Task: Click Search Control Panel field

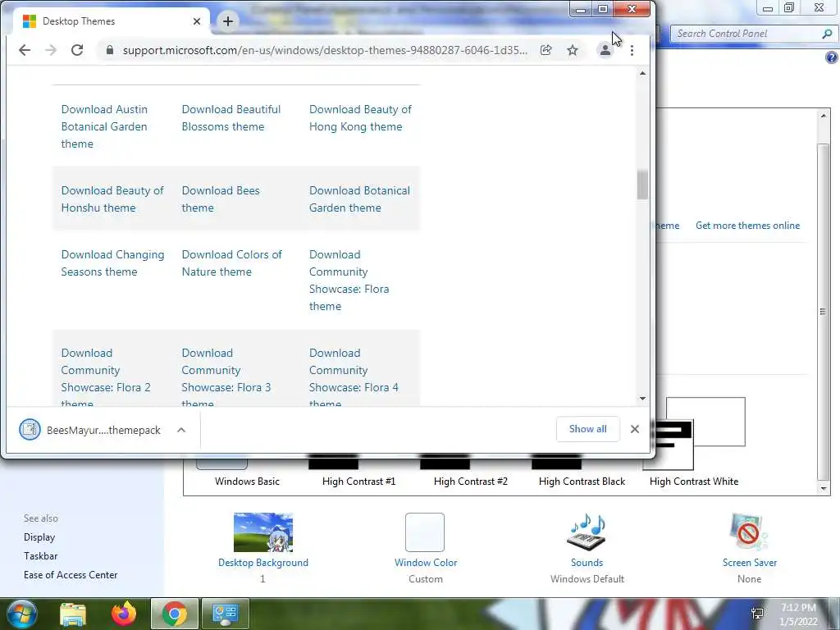Action: (x=746, y=34)
